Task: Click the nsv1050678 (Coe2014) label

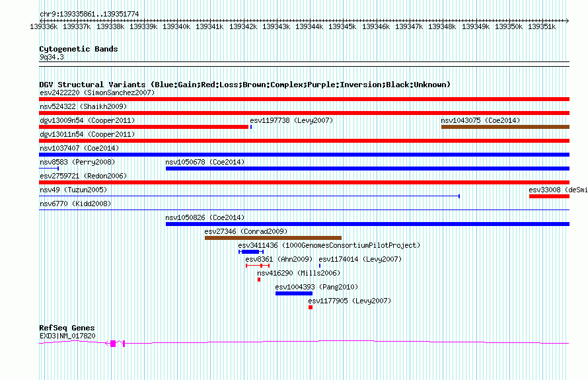Action: 205,162
